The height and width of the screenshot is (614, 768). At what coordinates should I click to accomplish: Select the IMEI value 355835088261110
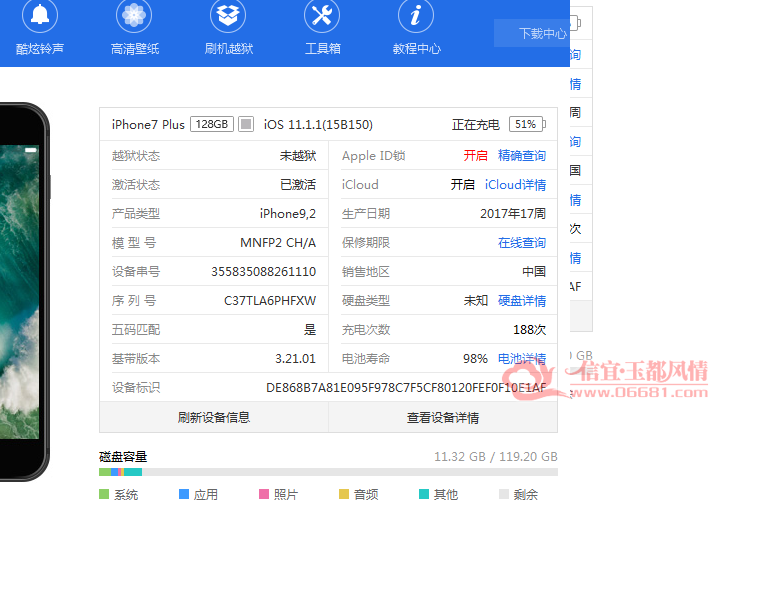[x=264, y=272]
